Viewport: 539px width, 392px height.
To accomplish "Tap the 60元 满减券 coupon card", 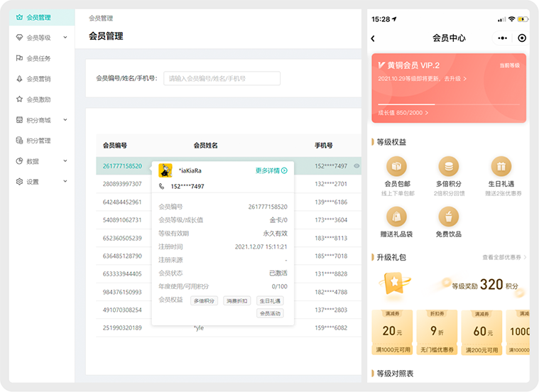I will point(481,332).
